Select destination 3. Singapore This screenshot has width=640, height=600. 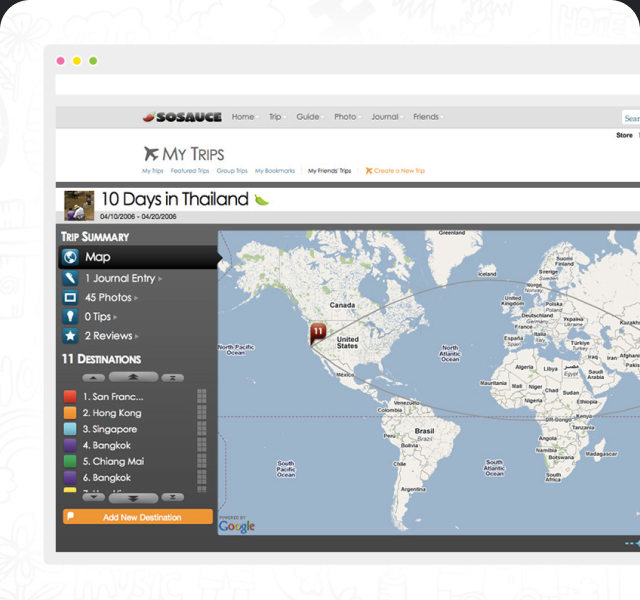click(x=110, y=429)
